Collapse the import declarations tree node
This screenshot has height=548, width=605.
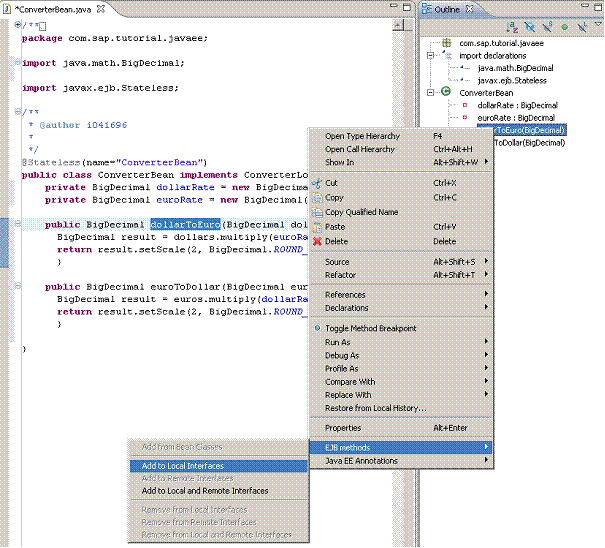[x=430, y=56]
